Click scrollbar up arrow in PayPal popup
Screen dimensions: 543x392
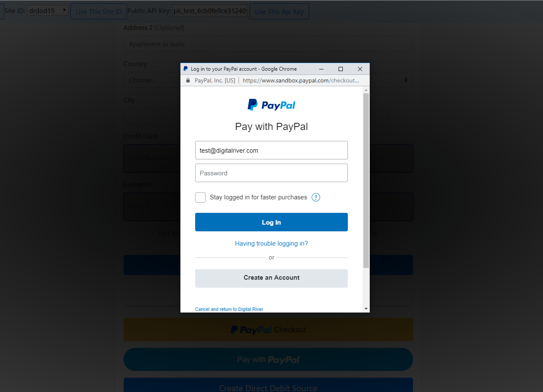366,90
